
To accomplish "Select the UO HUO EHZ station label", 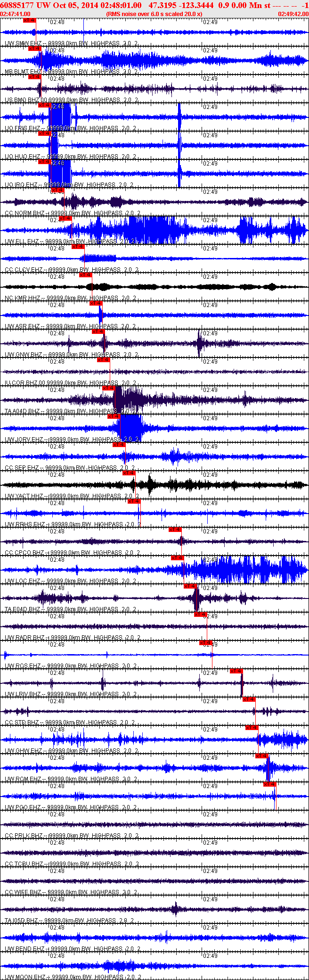I will coord(70,157).
